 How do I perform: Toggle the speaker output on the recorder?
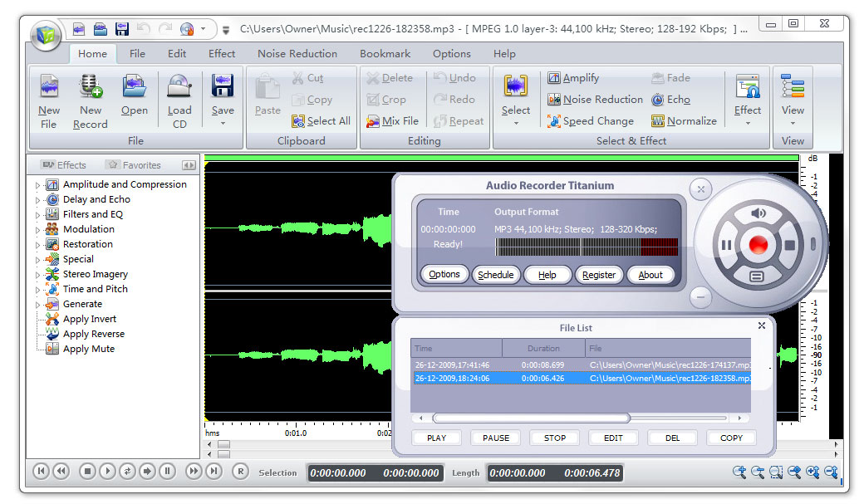[758, 213]
